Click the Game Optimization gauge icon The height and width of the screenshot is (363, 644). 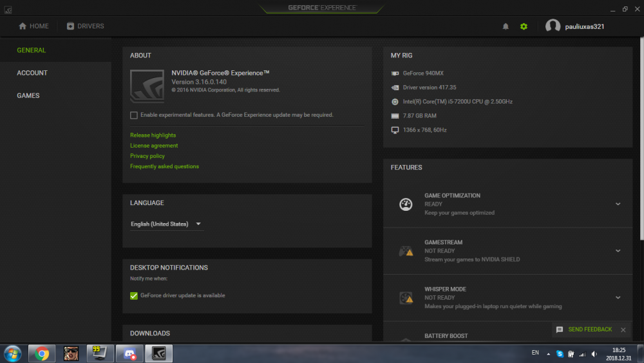click(x=406, y=204)
